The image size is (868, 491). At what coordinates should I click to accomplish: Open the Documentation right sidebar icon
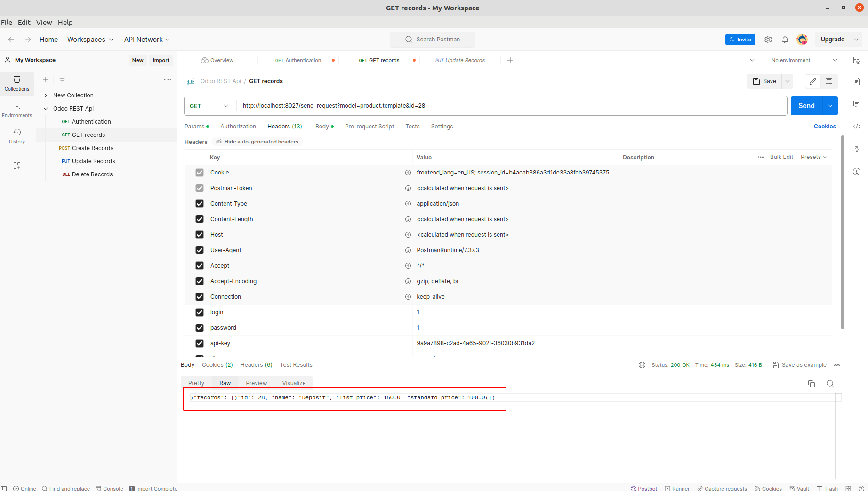click(x=857, y=81)
